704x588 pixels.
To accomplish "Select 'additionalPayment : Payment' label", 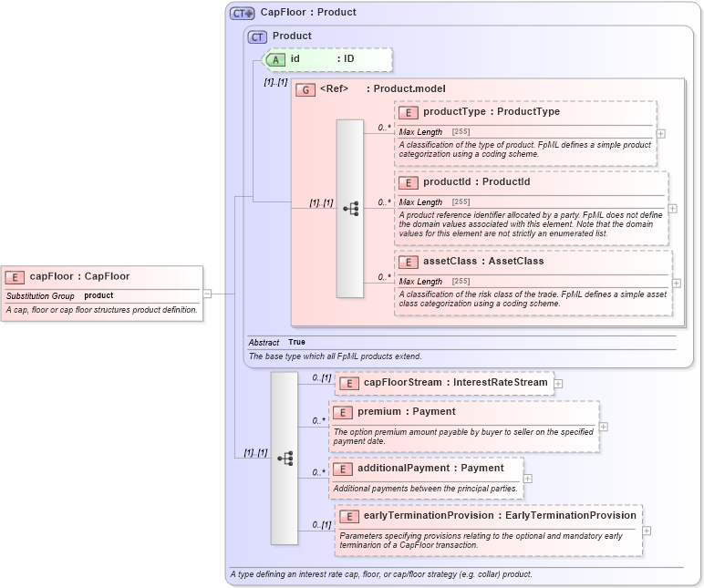I will pyautogui.click(x=430, y=469).
